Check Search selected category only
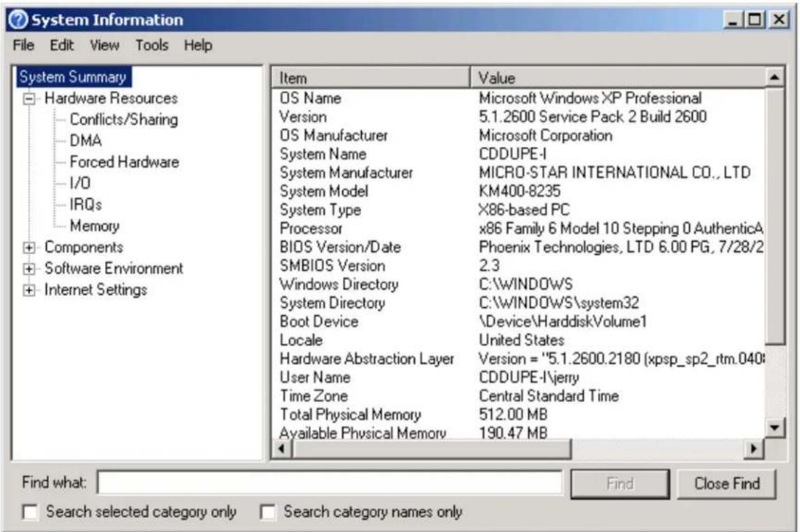The width and height of the screenshot is (800, 532). click(x=30, y=512)
